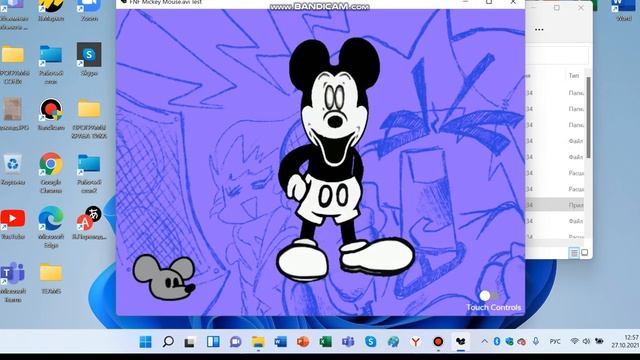Viewport: 640px width, 360px height.
Task: Sort by Тип column in Explorer window
Action: pos(574,76)
